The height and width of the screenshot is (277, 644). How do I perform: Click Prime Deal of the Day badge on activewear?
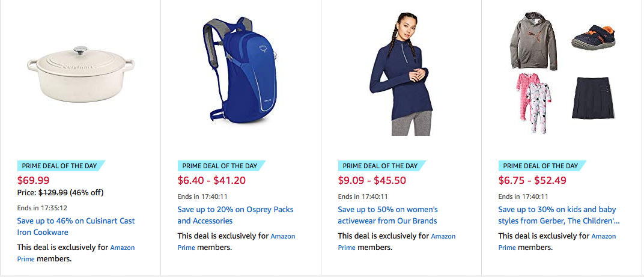pos(380,166)
